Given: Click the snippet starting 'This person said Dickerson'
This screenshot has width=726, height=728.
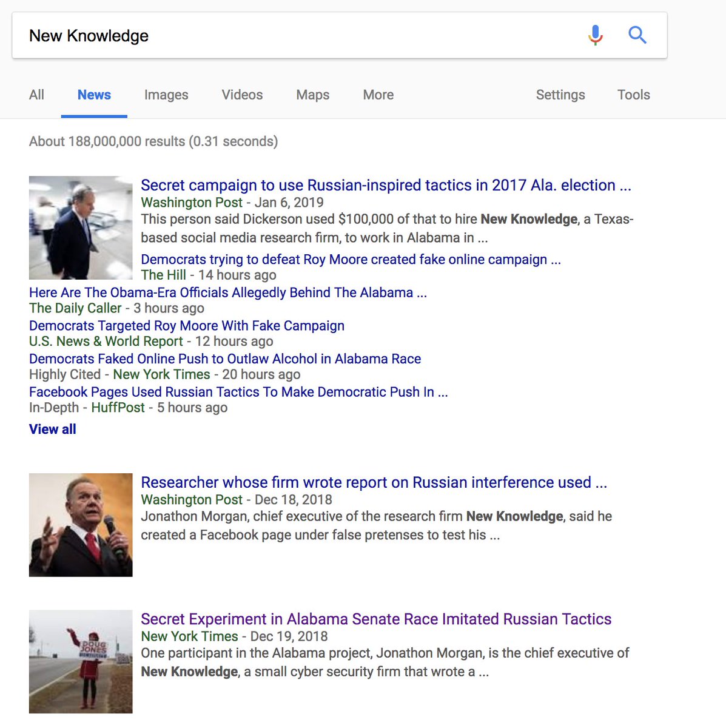Looking at the screenshot, I should (x=387, y=228).
